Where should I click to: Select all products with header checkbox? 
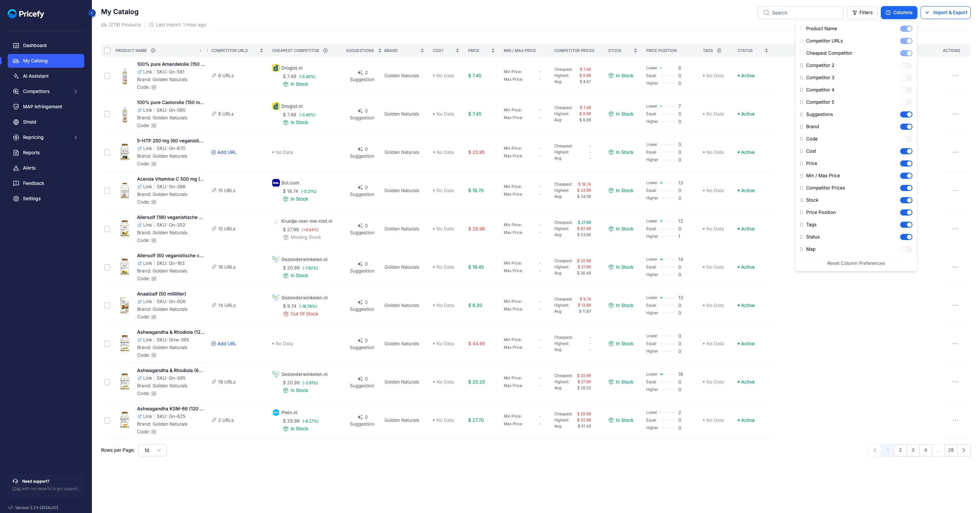pyautogui.click(x=107, y=51)
